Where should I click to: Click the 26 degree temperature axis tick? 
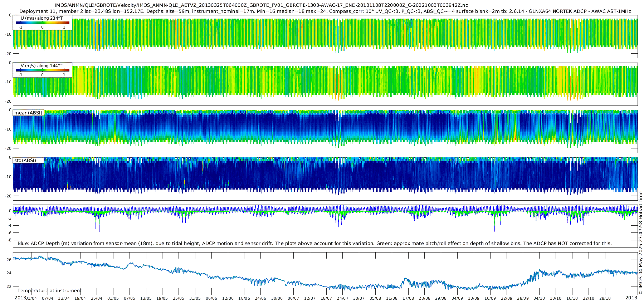point(9,260)
